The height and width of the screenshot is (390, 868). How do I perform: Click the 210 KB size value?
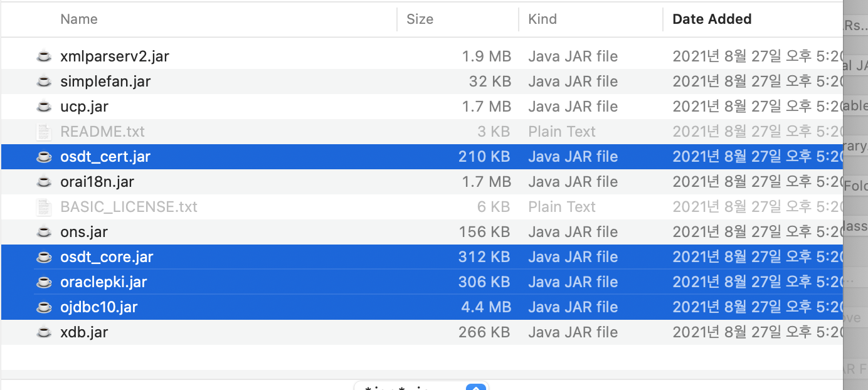point(484,157)
